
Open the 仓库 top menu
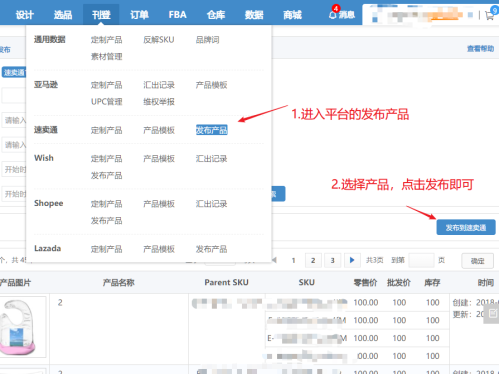pos(216,15)
